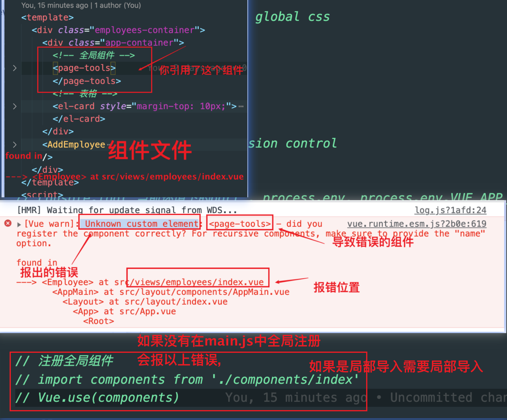This screenshot has height=420, width=507.
Task: Open the vue.runtime.esm.js?2b0e:619 source link
Action: (x=417, y=224)
